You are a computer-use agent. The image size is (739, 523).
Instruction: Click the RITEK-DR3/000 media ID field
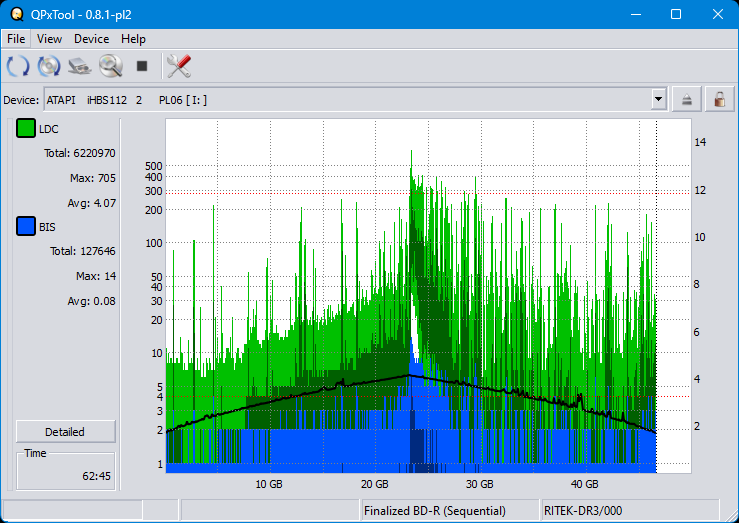(585, 511)
